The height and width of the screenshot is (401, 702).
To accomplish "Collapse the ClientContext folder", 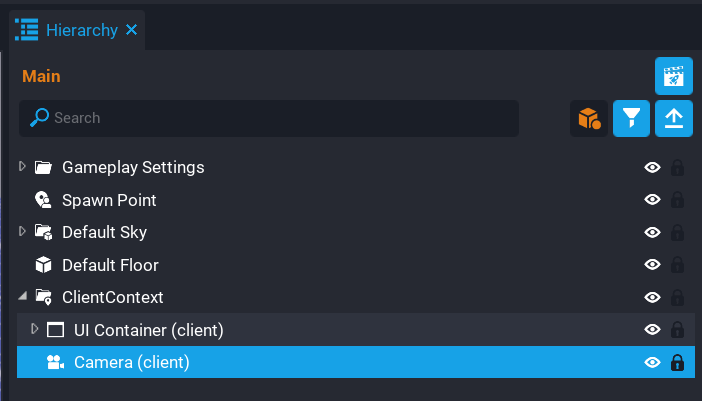I will (x=23, y=297).
